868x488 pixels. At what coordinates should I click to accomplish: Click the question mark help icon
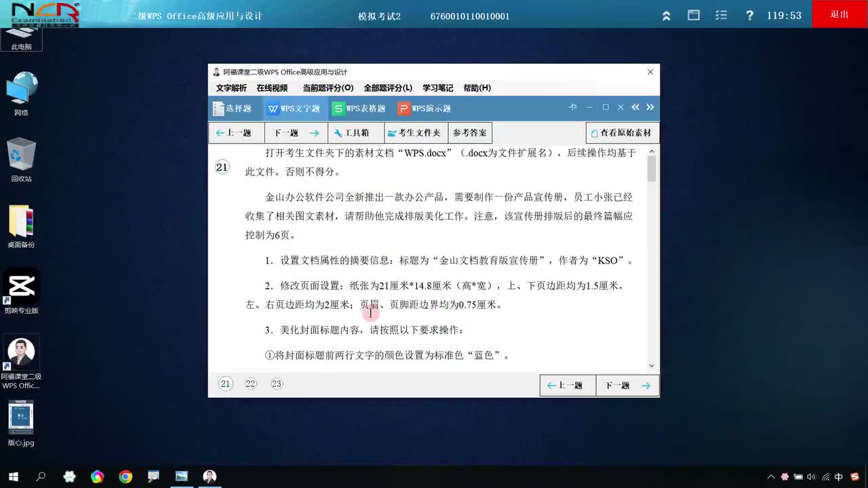pyautogui.click(x=749, y=15)
